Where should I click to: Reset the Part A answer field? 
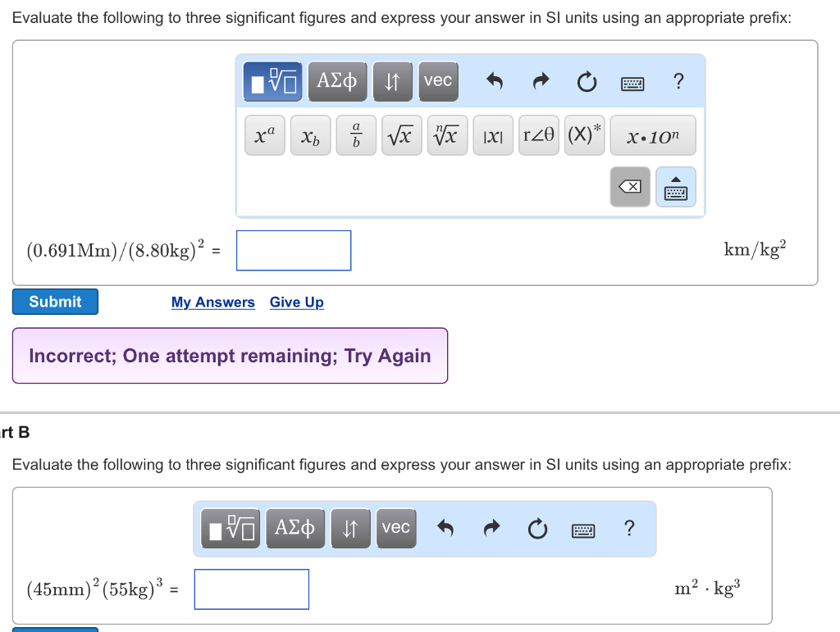click(x=587, y=82)
